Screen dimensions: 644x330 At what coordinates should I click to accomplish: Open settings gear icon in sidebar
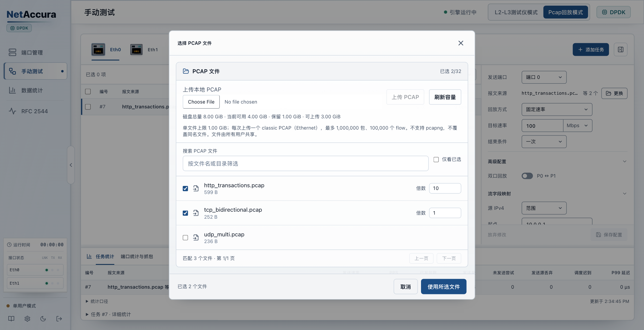click(x=27, y=319)
